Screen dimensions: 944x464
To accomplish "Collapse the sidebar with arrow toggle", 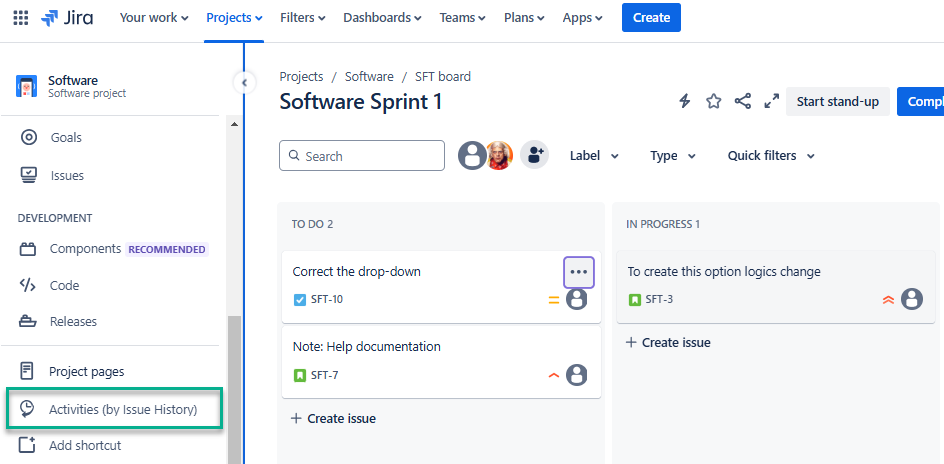I will click(244, 82).
